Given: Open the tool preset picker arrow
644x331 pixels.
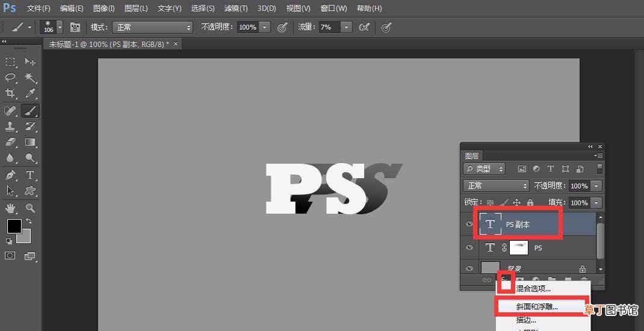Looking at the screenshot, I should pyautogui.click(x=29, y=27).
